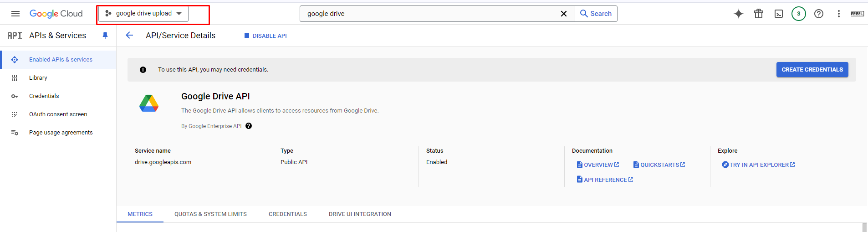Click the Enabled status value

(x=437, y=162)
